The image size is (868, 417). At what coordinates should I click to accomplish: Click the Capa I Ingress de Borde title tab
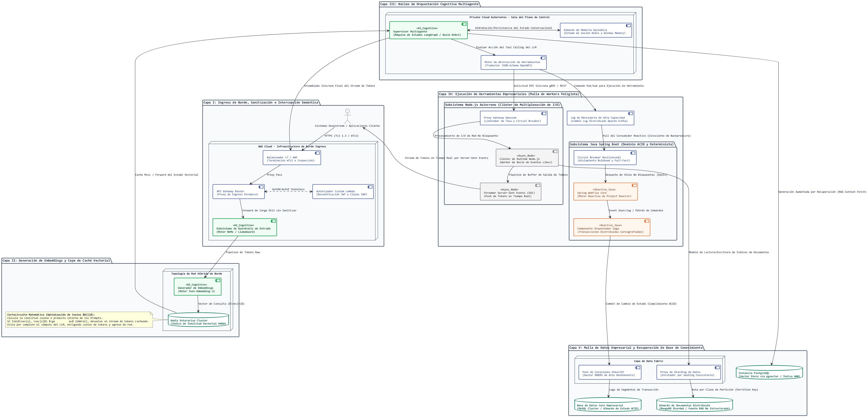point(261,102)
